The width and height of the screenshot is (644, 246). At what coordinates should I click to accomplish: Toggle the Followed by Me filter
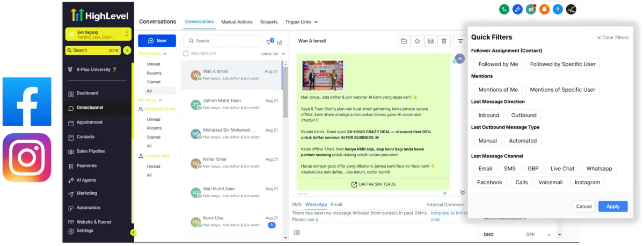pos(498,64)
